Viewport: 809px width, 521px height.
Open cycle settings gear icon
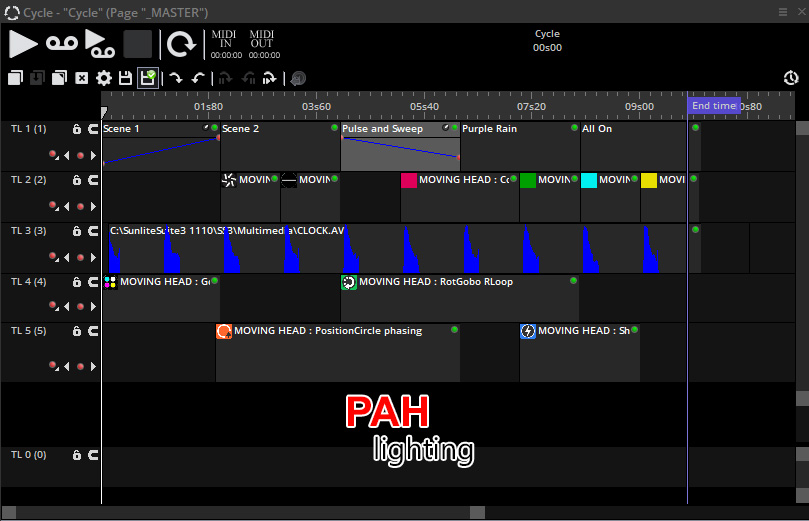(104, 78)
